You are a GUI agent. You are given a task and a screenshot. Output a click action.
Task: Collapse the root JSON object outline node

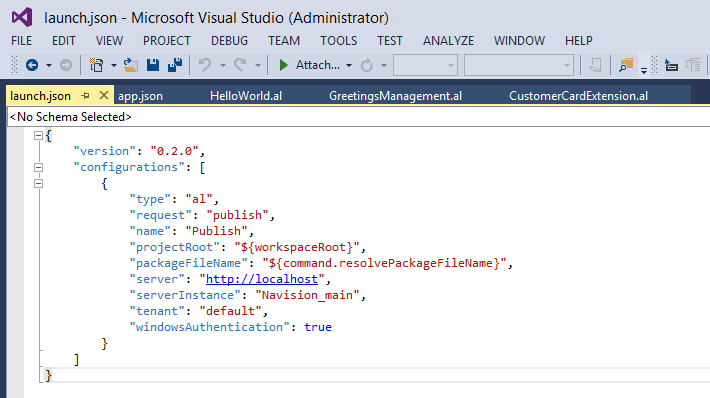click(38, 135)
